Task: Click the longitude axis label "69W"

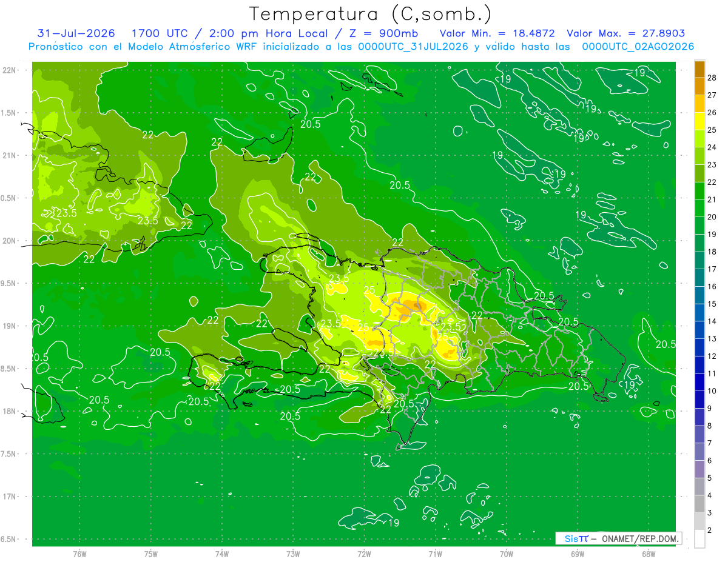Action: pos(578,554)
